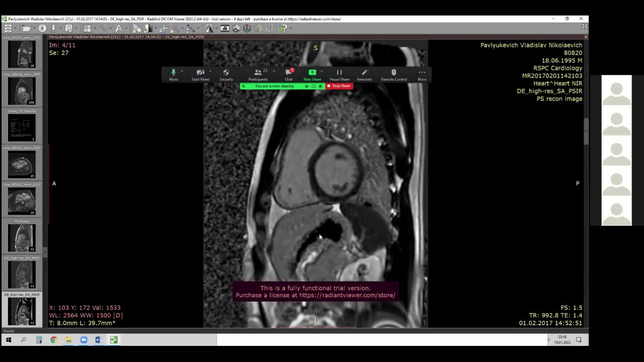Open the DICOM folder icon in toolbar
Viewport: 644px width, 362px height.
tap(26, 28)
